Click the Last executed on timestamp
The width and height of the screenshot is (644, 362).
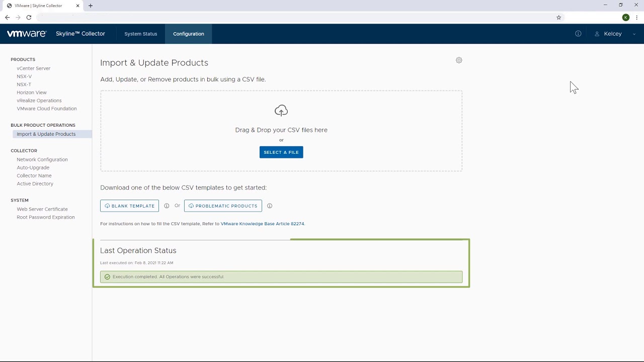(137, 263)
